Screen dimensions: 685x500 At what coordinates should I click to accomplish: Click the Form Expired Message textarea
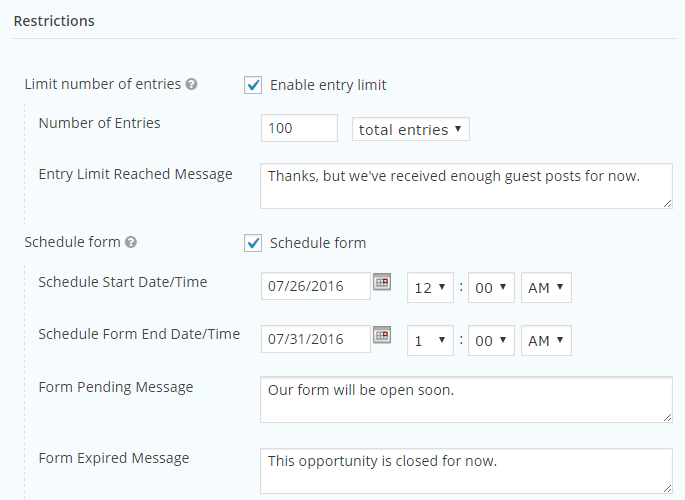coord(466,471)
